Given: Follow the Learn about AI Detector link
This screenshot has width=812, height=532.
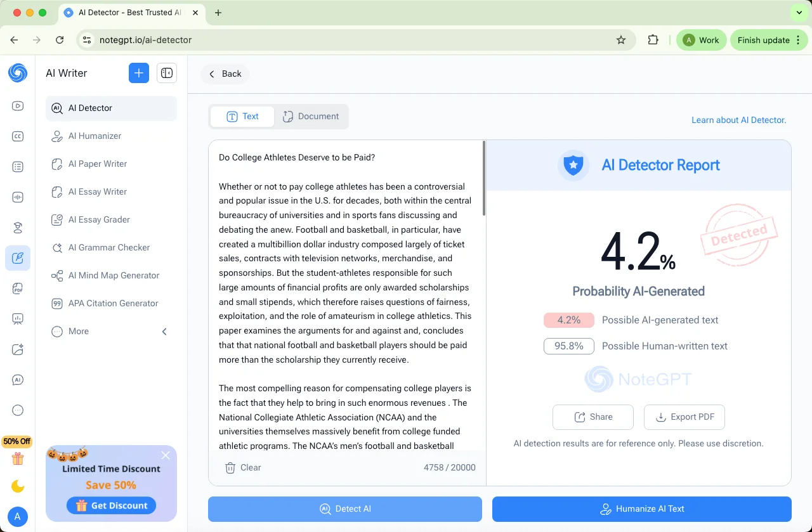Looking at the screenshot, I should 738,120.
